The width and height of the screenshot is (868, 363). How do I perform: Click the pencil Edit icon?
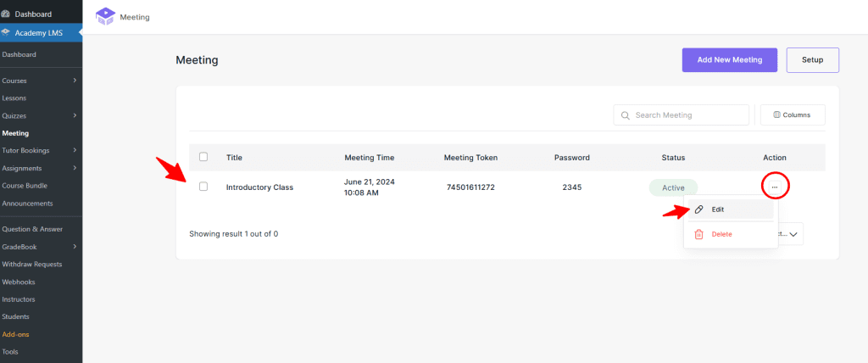[x=699, y=209]
